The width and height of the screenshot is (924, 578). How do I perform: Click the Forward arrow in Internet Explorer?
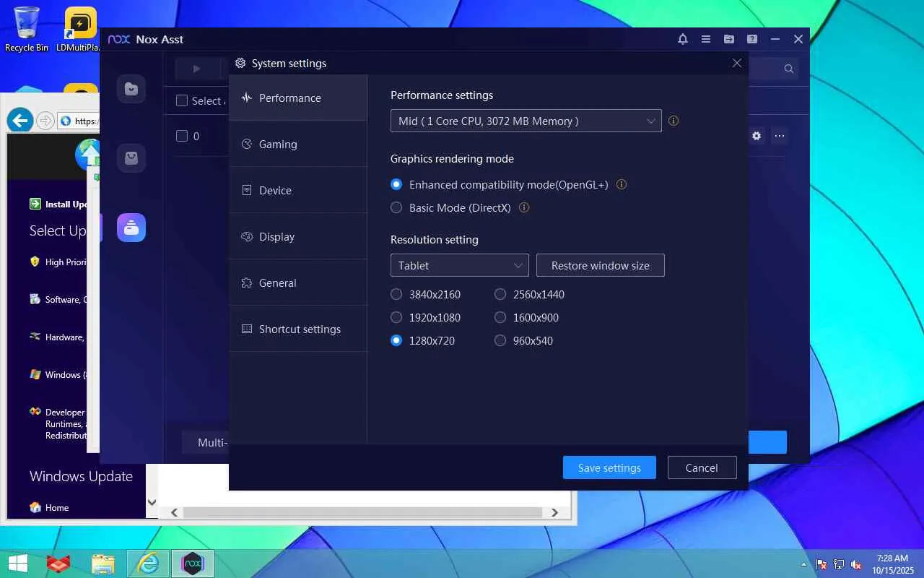pyautogui.click(x=45, y=121)
